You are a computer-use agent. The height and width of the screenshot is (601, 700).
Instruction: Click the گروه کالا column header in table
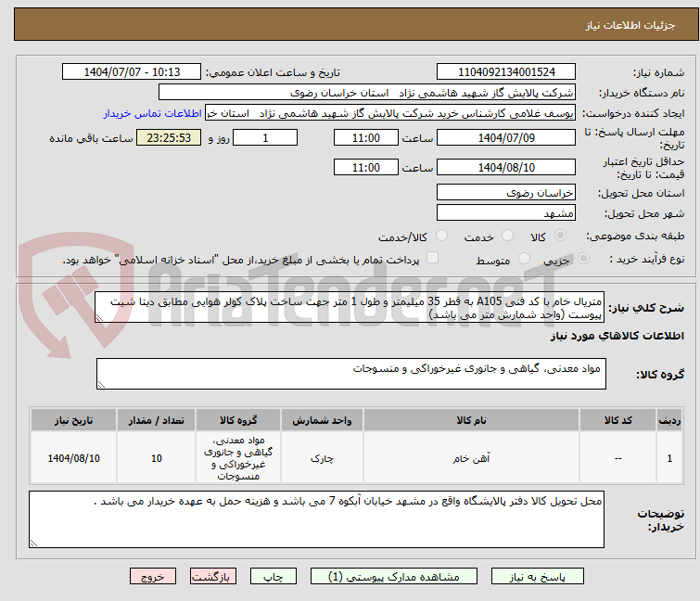click(238, 420)
